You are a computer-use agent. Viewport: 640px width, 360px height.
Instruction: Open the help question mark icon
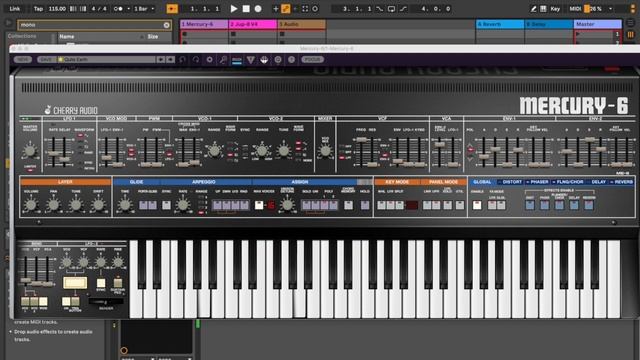click(x=291, y=60)
